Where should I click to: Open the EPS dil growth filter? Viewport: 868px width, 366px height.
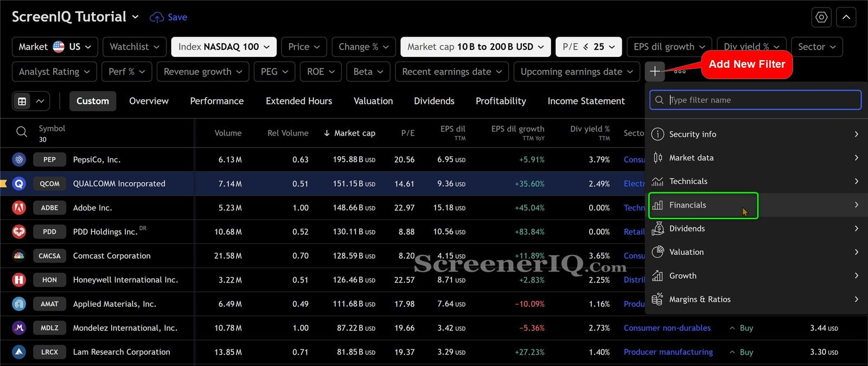tap(669, 47)
